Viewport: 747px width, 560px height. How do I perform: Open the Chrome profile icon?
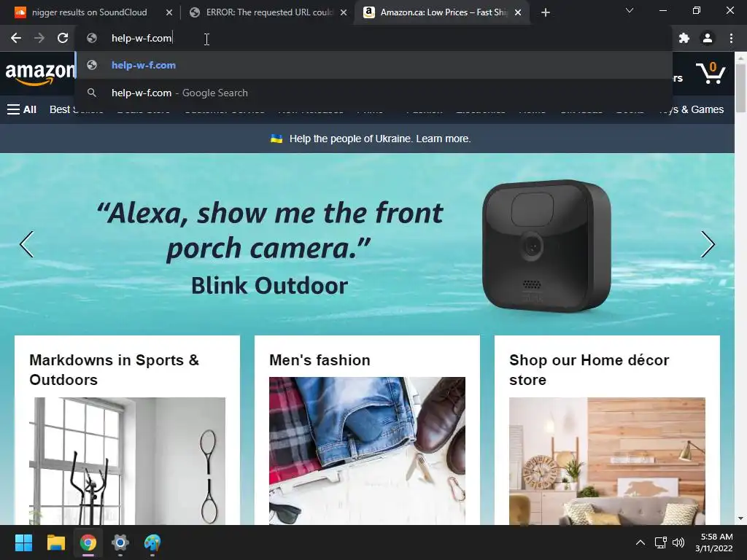click(708, 38)
